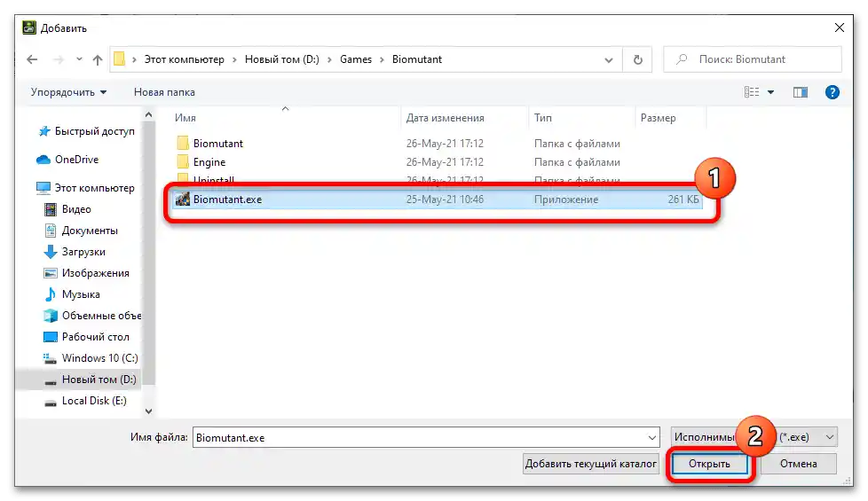The height and width of the screenshot is (501, 868).
Task: Click the back navigation arrow
Action: tap(32, 59)
